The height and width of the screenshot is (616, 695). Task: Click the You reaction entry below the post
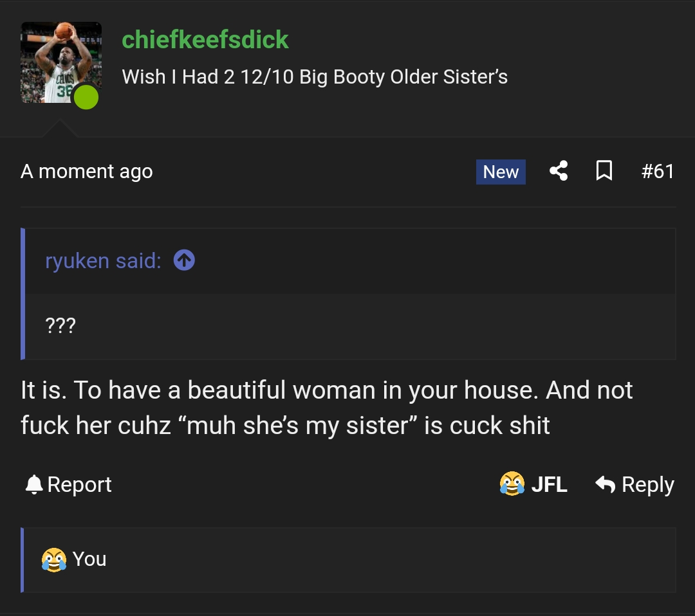pos(90,559)
